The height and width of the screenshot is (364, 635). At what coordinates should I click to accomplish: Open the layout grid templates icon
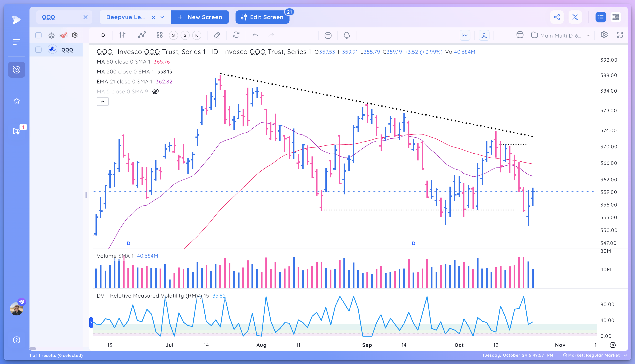(160, 35)
